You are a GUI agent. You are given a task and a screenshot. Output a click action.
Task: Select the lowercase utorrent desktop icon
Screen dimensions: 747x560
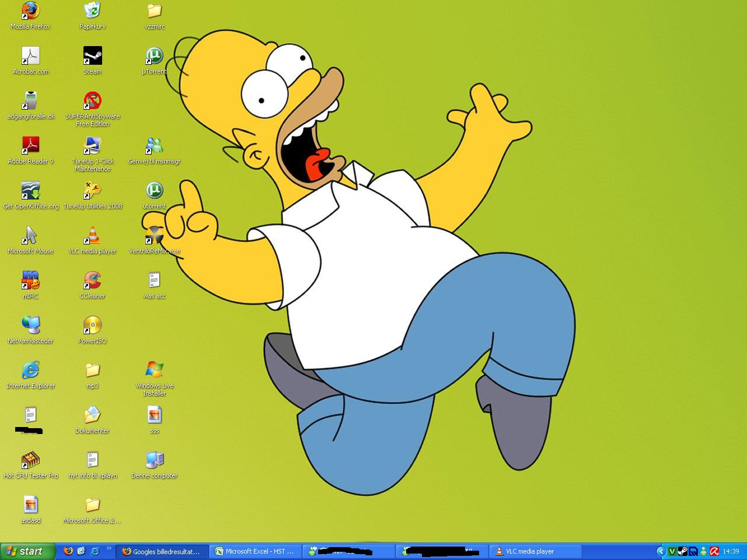154,195
